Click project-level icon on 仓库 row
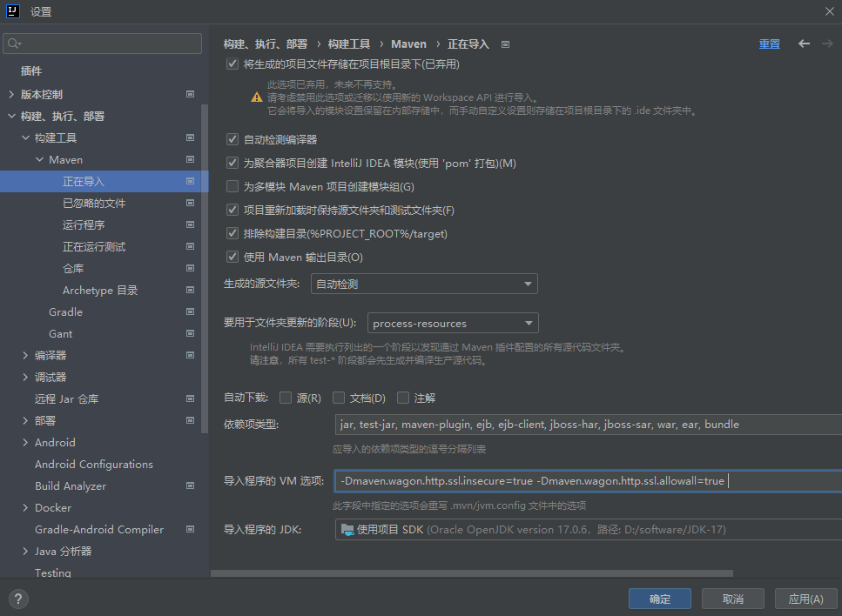 click(190, 268)
